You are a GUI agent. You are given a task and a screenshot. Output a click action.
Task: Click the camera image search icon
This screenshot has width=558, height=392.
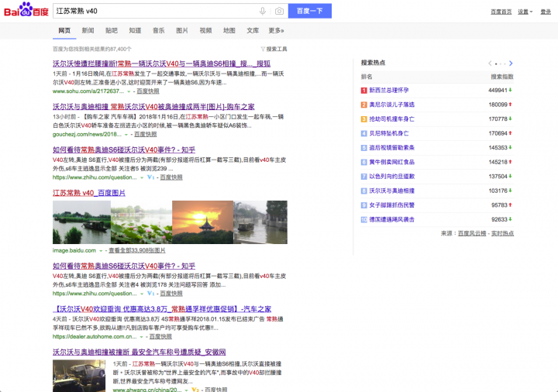point(279,11)
